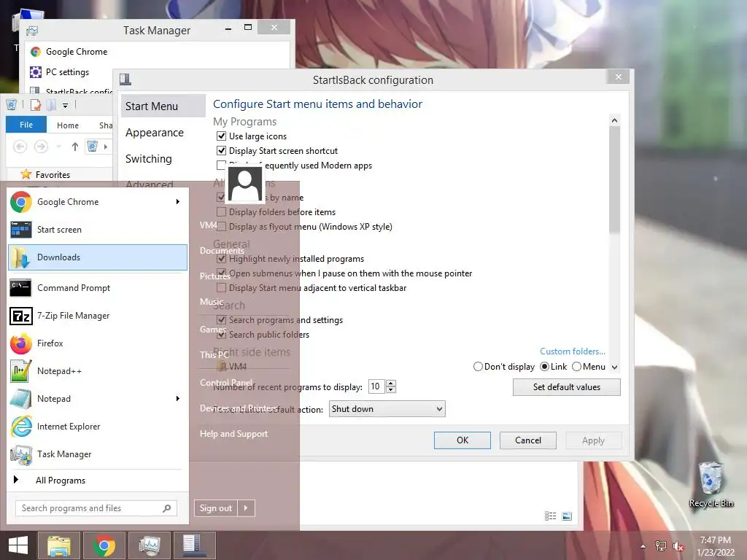Open Google Chrome from the Start menu
The image size is (747, 560).
tap(98, 202)
